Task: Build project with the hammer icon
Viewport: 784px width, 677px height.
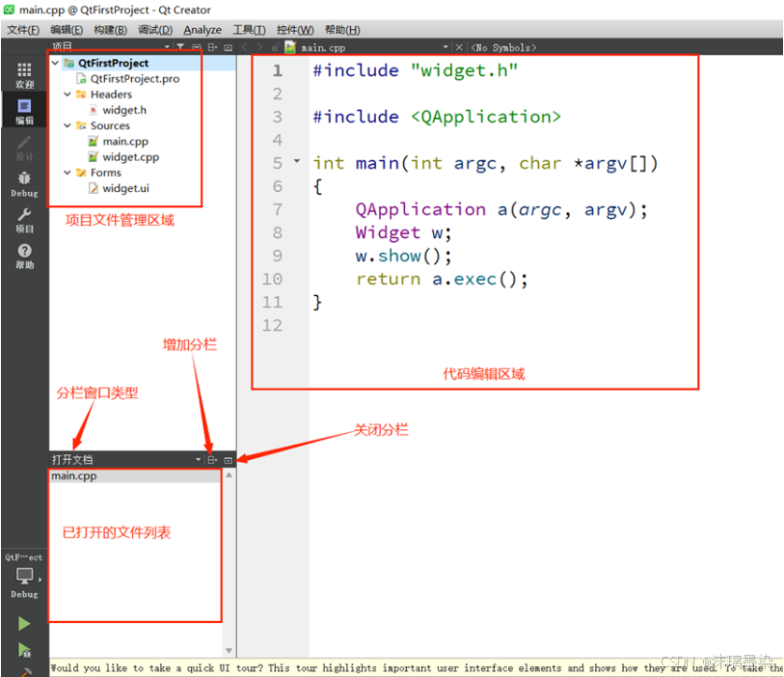Action: (x=24, y=672)
